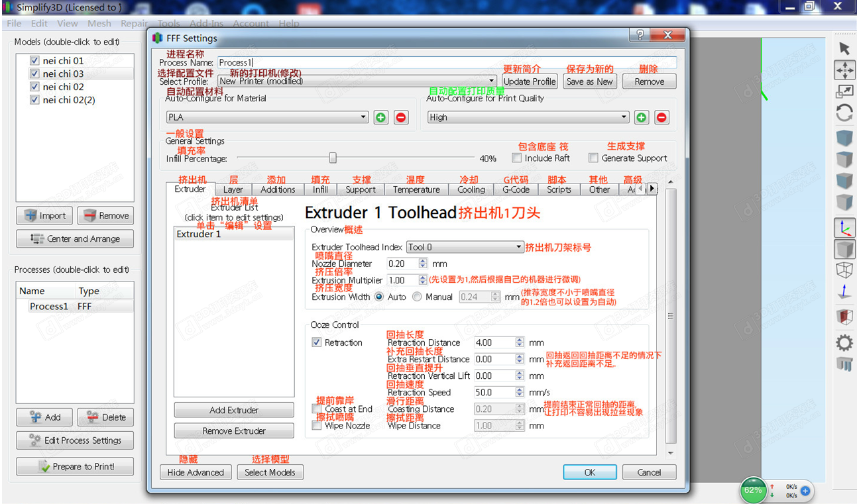
Task: Go to the G-Code tab
Action: [516, 189]
